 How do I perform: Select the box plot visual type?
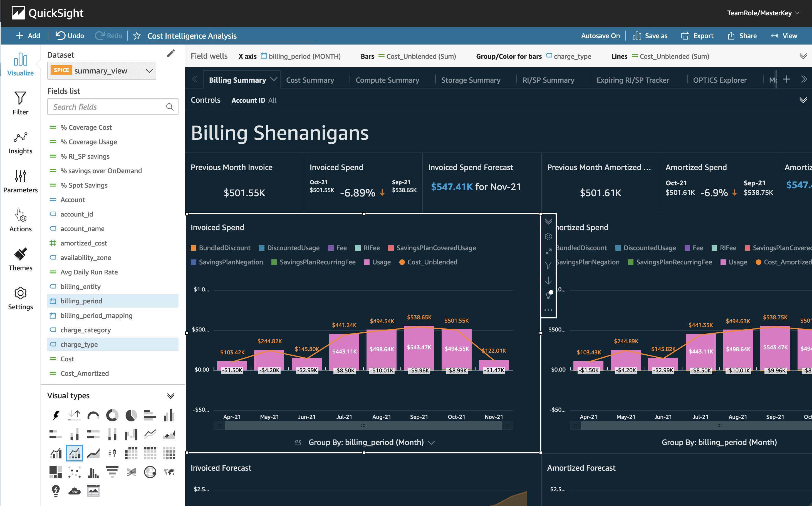112,453
